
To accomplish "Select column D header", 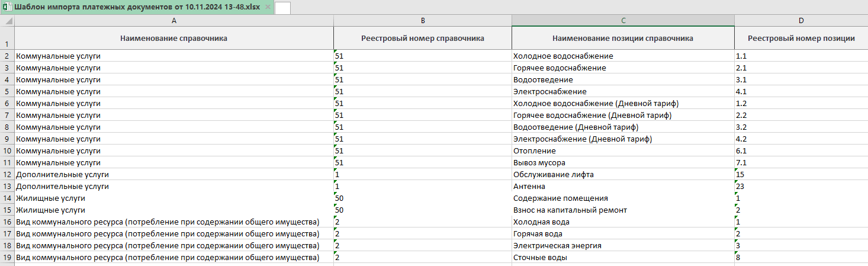I will [801, 21].
